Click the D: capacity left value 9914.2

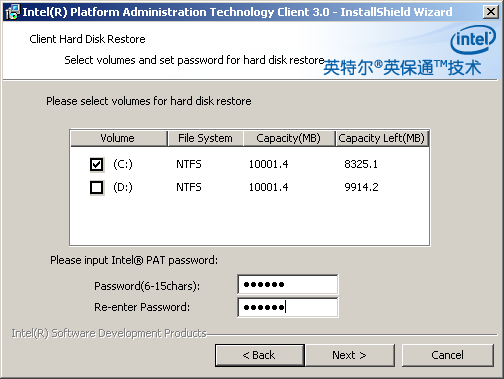click(x=361, y=187)
